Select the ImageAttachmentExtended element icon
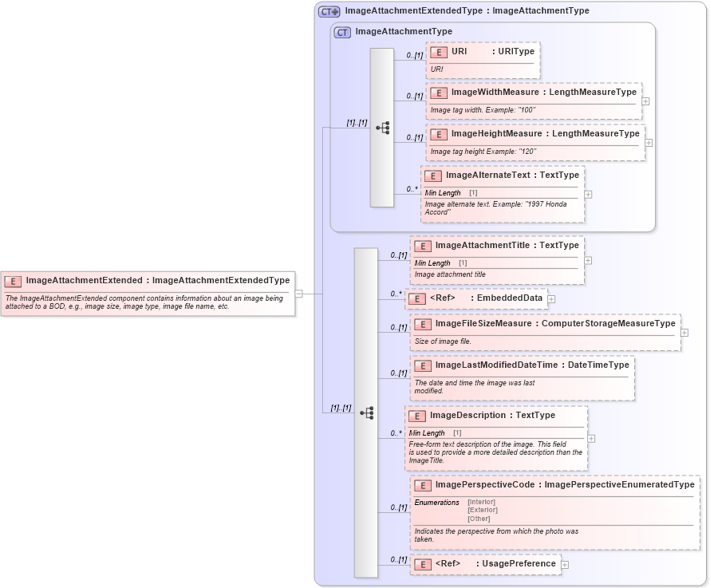 pos(12,280)
